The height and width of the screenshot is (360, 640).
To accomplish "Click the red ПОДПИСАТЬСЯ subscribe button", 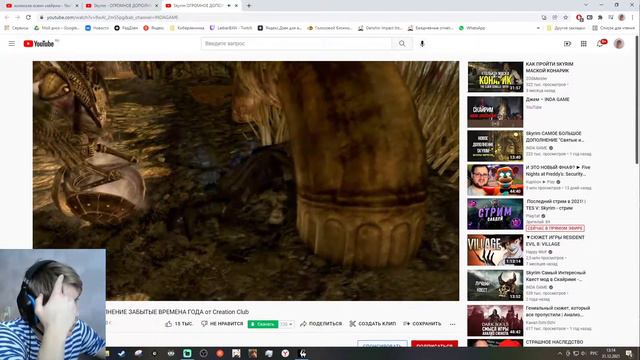I will (434, 344).
